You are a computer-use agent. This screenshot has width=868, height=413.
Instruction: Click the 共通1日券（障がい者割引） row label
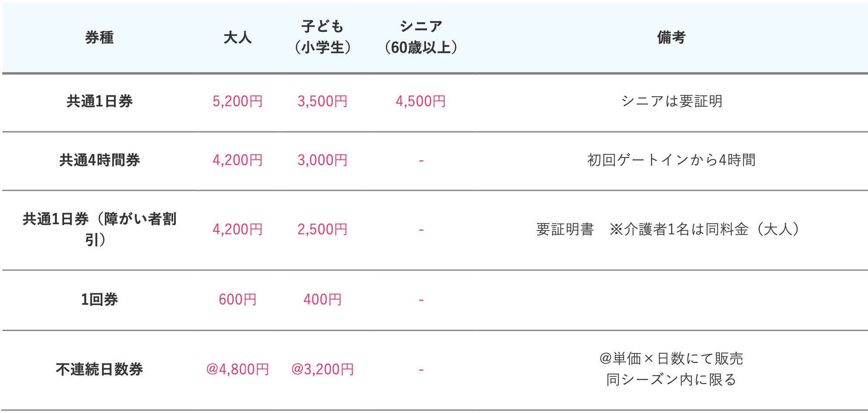point(99,229)
